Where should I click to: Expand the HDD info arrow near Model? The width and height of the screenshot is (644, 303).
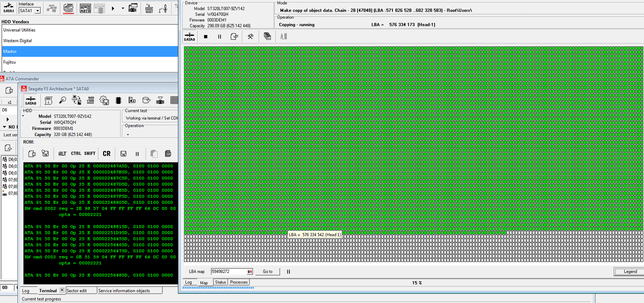click(23, 116)
